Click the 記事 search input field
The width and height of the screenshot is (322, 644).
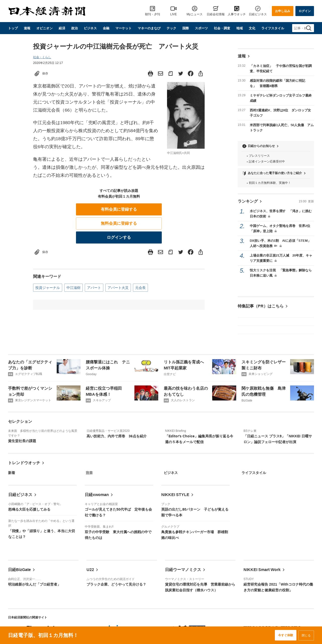pos(299,28)
